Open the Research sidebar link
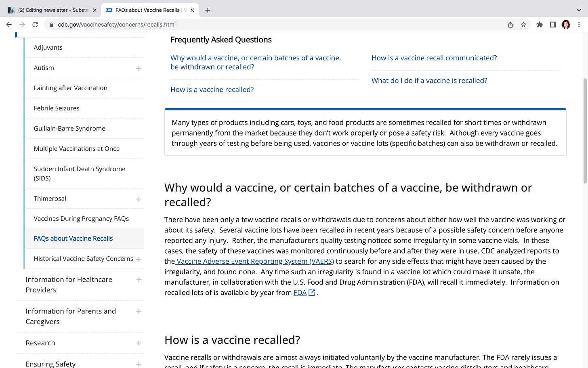The image size is (588, 368). pos(40,343)
